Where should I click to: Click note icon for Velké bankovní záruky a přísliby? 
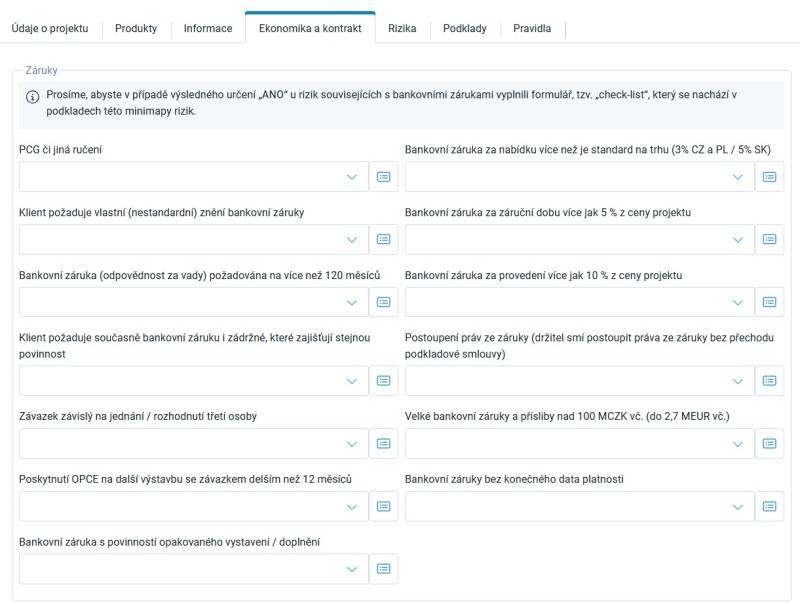point(769,443)
